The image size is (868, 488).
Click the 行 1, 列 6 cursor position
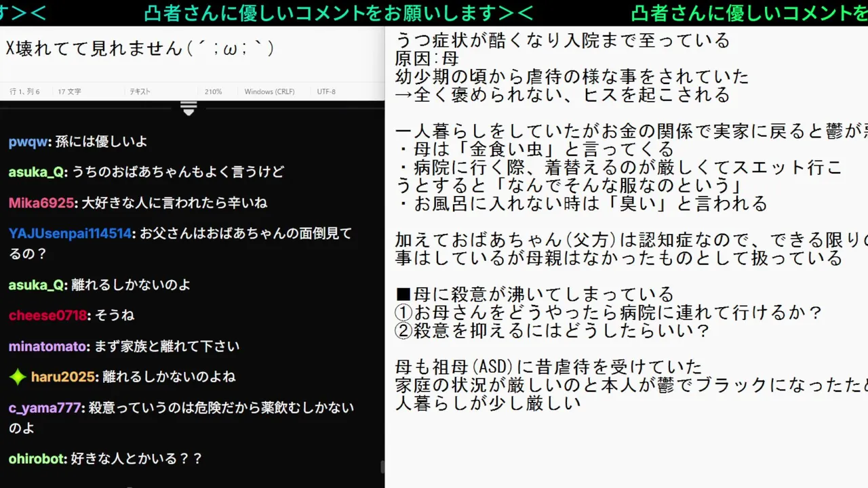(x=24, y=91)
